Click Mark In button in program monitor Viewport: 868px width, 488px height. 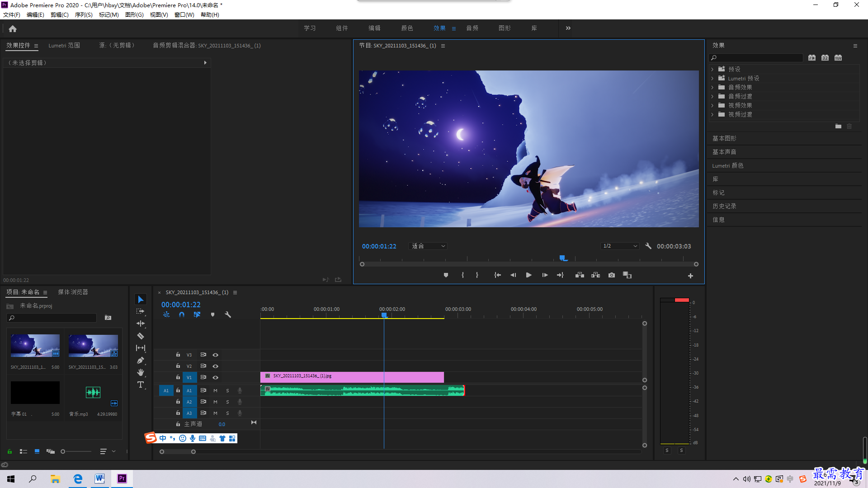click(x=462, y=275)
